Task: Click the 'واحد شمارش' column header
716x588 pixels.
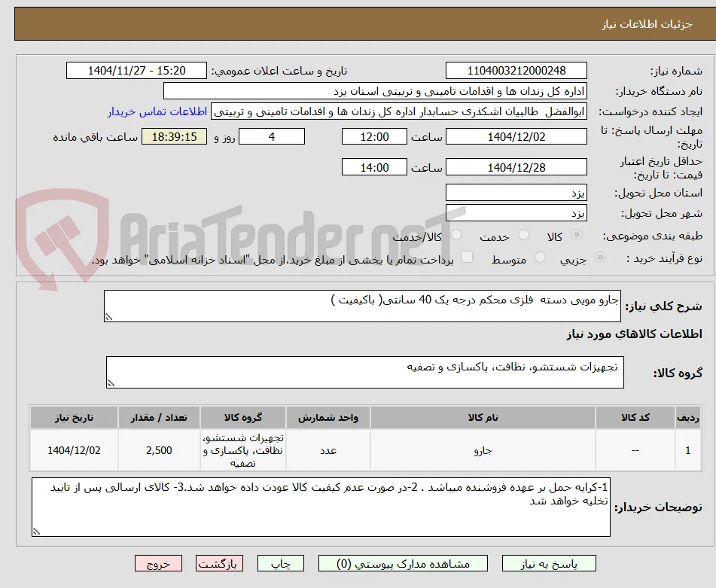Action: [328, 417]
